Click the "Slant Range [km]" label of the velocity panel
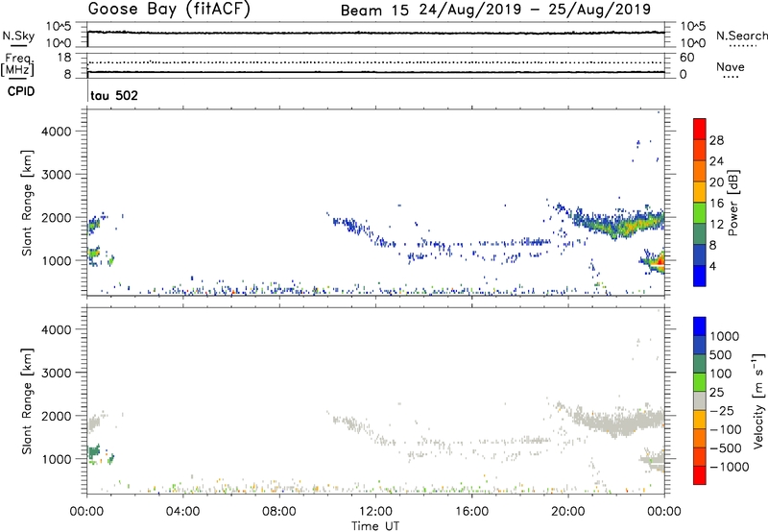Image resolution: width=768 pixels, height=532 pixels. 27,401
